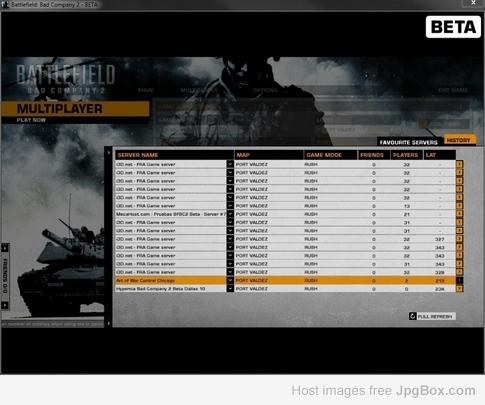Click join arrow on first i3D.net server row
The height and width of the screenshot is (405, 485).
click(459, 164)
